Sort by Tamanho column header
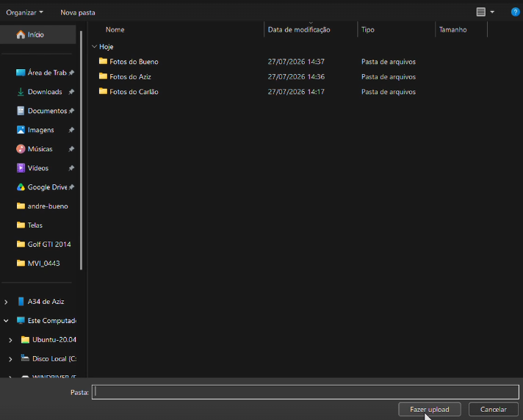 [x=452, y=29]
